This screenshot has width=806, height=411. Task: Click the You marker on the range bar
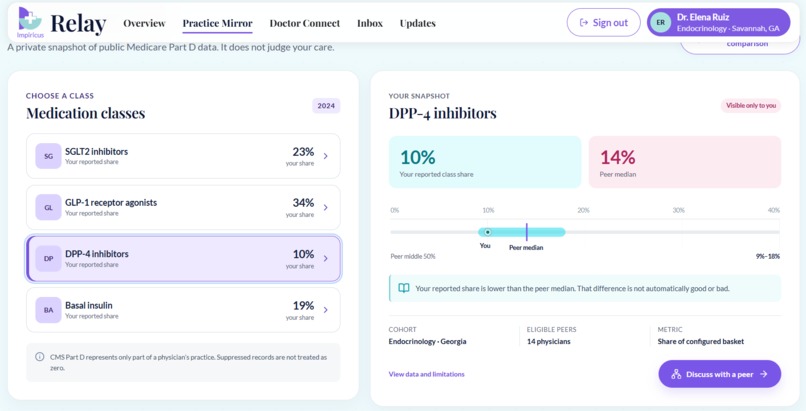[x=487, y=232]
